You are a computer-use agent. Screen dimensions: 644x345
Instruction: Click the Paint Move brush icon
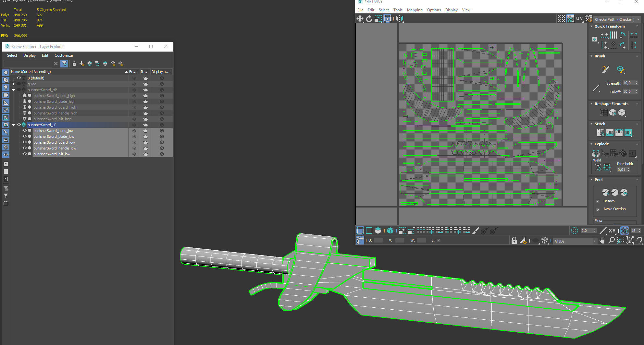click(605, 69)
